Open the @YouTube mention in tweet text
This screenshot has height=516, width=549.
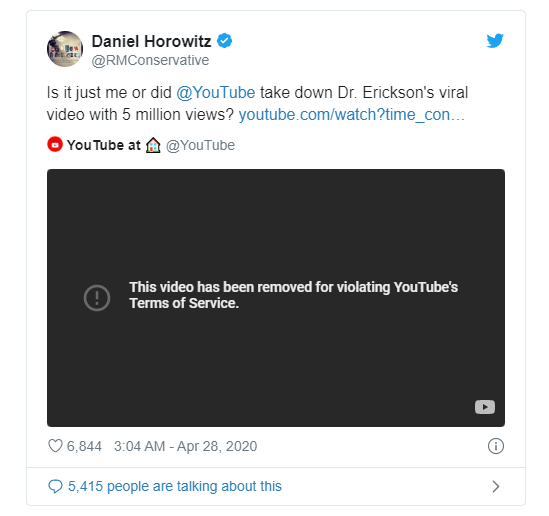coord(216,93)
